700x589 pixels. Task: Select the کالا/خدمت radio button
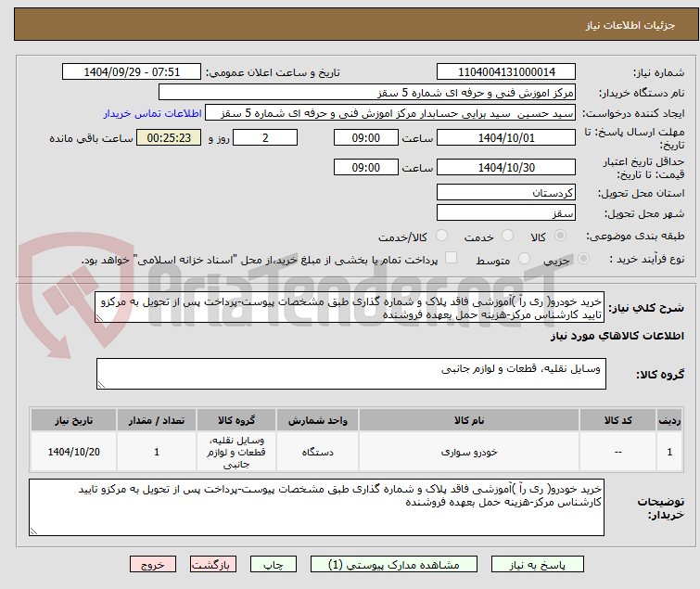(x=441, y=236)
